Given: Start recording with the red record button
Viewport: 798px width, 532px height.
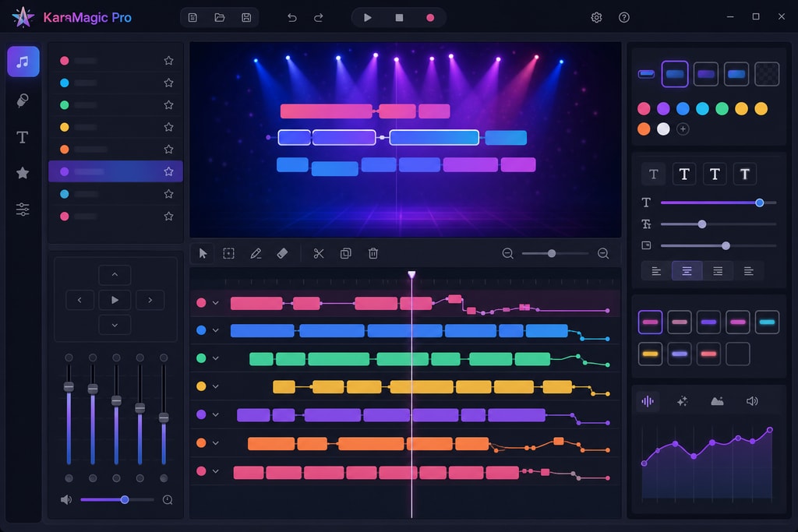Looking at the screenshot, I should pyautogui.click(x=430, y=18).
